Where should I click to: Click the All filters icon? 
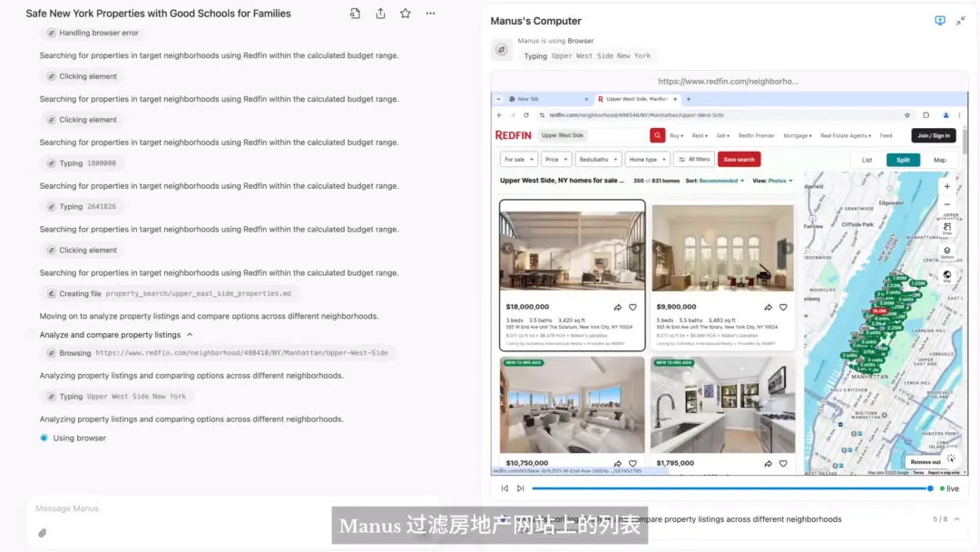coord(682,159)
